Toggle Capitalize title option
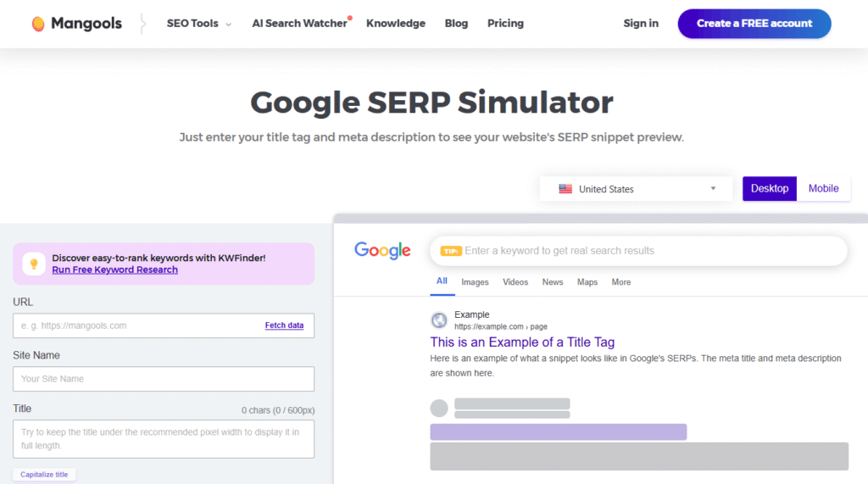The height and width of the screenshot is (484, 868). click(x=44, y=475)
